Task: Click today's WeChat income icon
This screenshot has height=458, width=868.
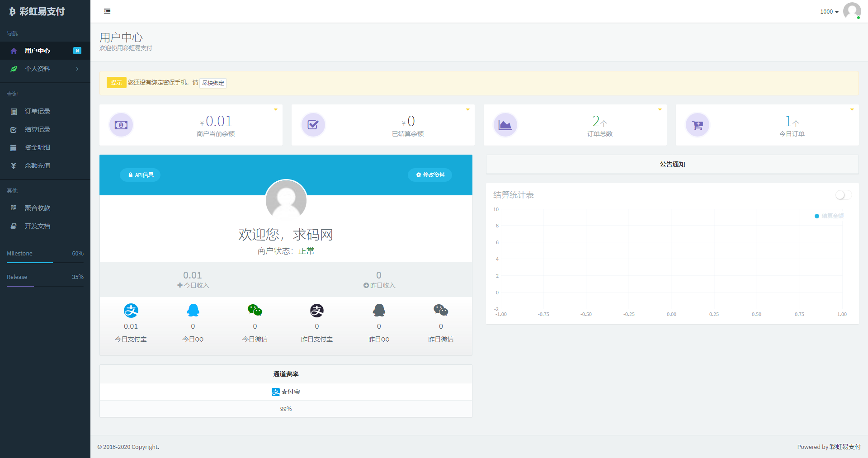Action: tap(255, 311)
